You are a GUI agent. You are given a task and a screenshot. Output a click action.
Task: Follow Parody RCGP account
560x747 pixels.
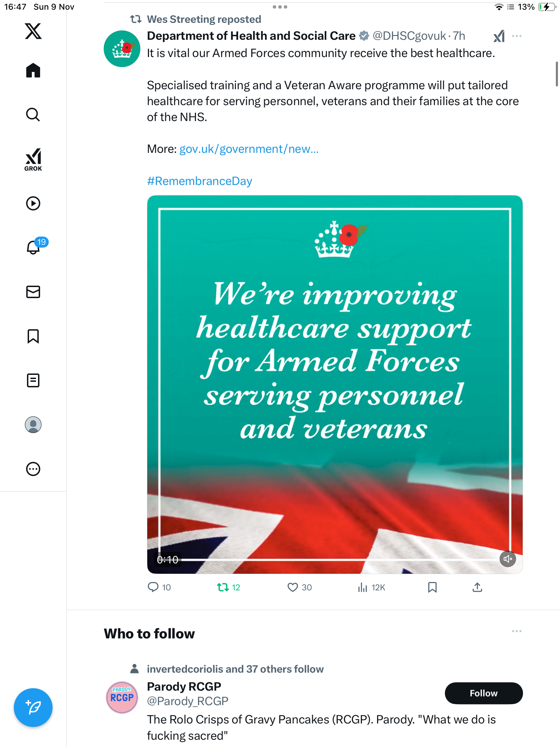(483, 693)
